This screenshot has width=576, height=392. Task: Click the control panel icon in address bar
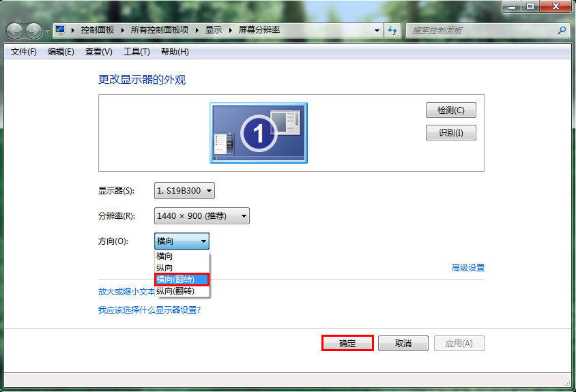click(x=60, y=30)
